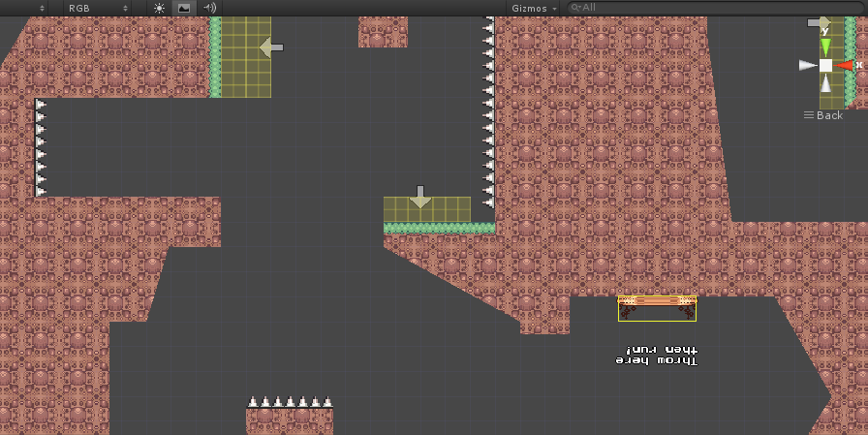Toggle the image effects/skybox button
This screenshot has height=435, width=868.
point(184,8)
